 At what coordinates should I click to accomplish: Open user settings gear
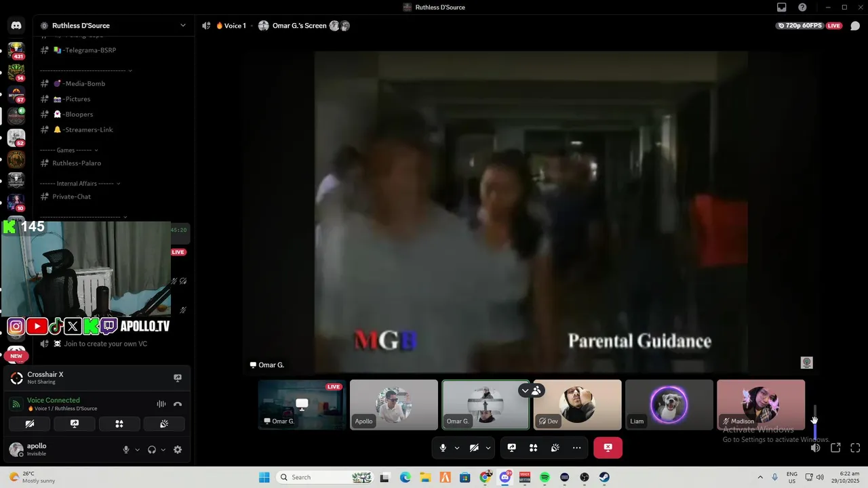pyautogui.click(x=178, y=449)
